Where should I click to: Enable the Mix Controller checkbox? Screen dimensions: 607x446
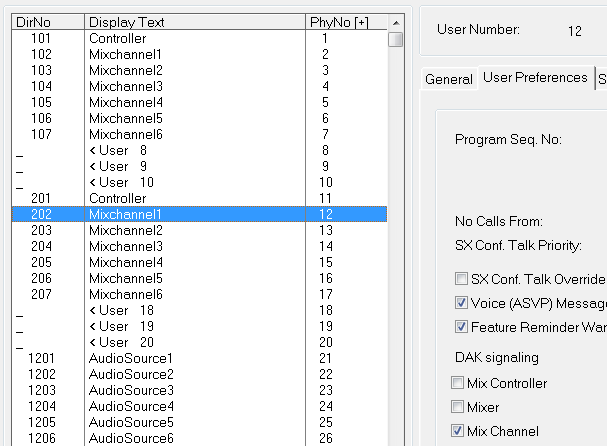(459, 383)
